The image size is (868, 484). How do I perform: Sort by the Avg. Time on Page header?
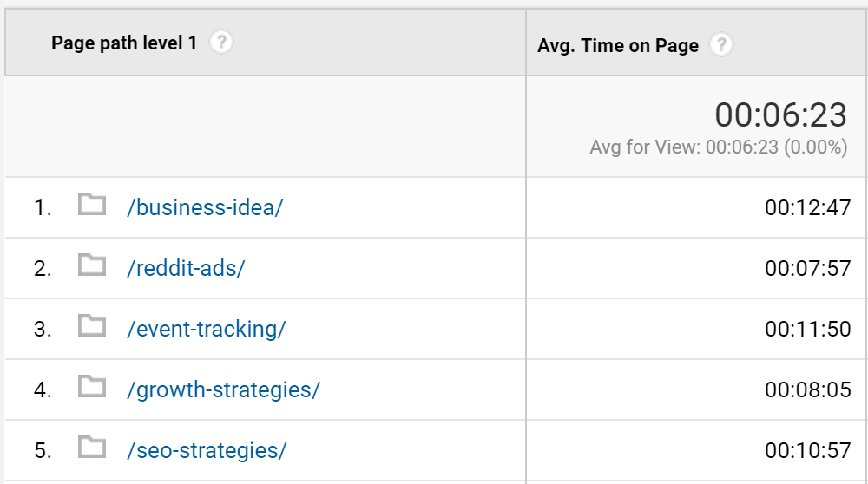pos(618,45)
